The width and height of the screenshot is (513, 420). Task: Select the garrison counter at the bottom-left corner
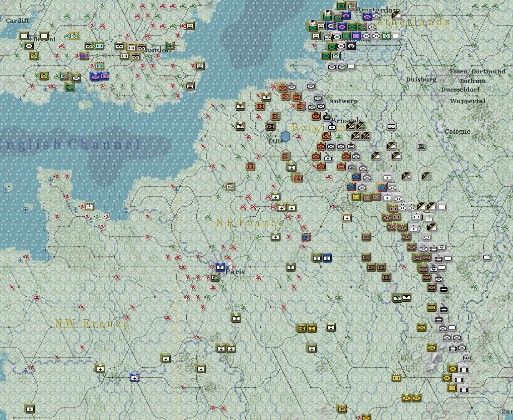click(x=30, y=408)
